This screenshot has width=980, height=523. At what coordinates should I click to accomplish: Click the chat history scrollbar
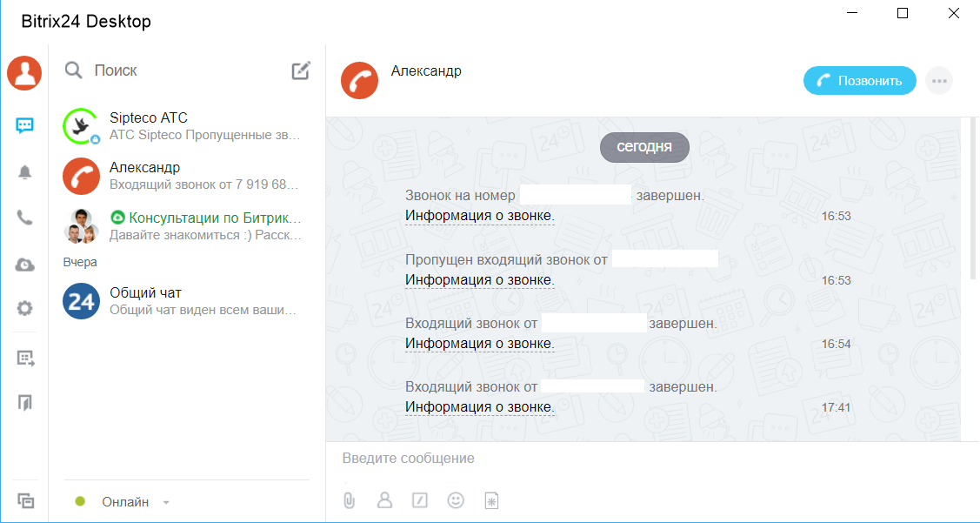click(x=972, y=198)
